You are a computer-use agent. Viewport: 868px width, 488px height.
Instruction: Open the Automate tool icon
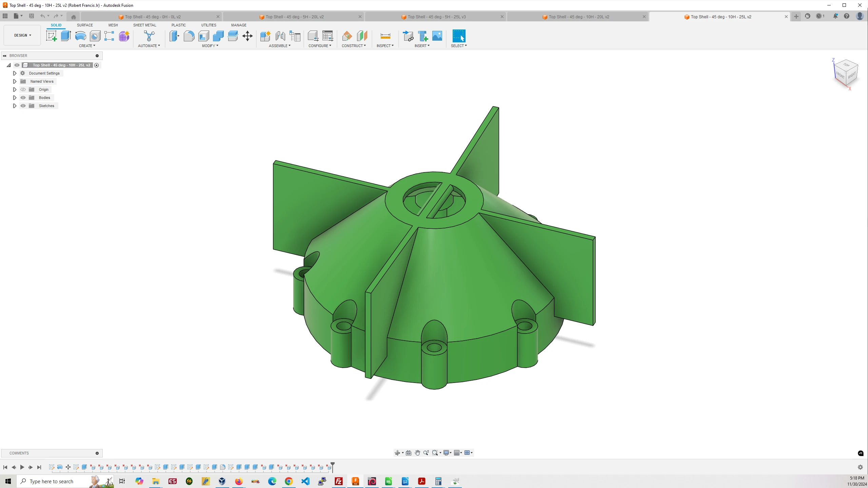[x=149, y=36]
